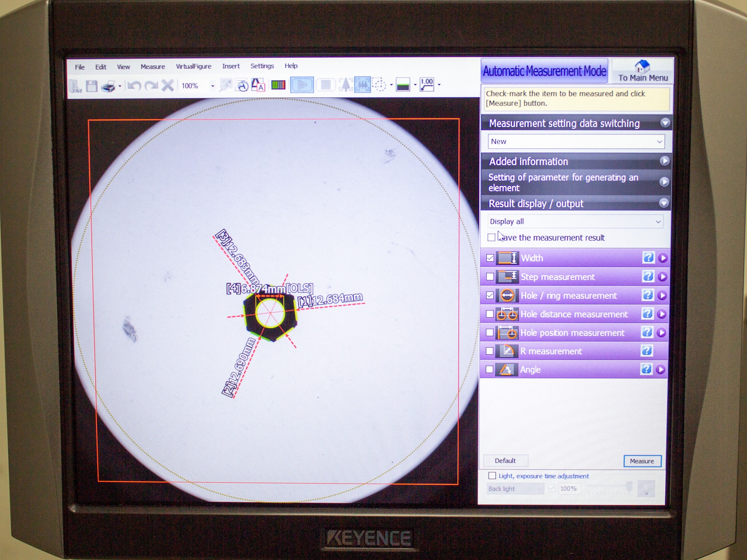Expand the Added information section
The height and width of the screenshot is (560, 747).
665,162
